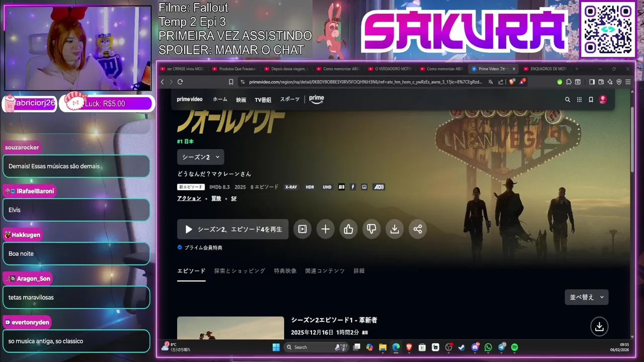Screen dimensions: 644x362
Task: Open WhatsApp from the taskbar
Action: pyautogui.click(x=489, y=347)
